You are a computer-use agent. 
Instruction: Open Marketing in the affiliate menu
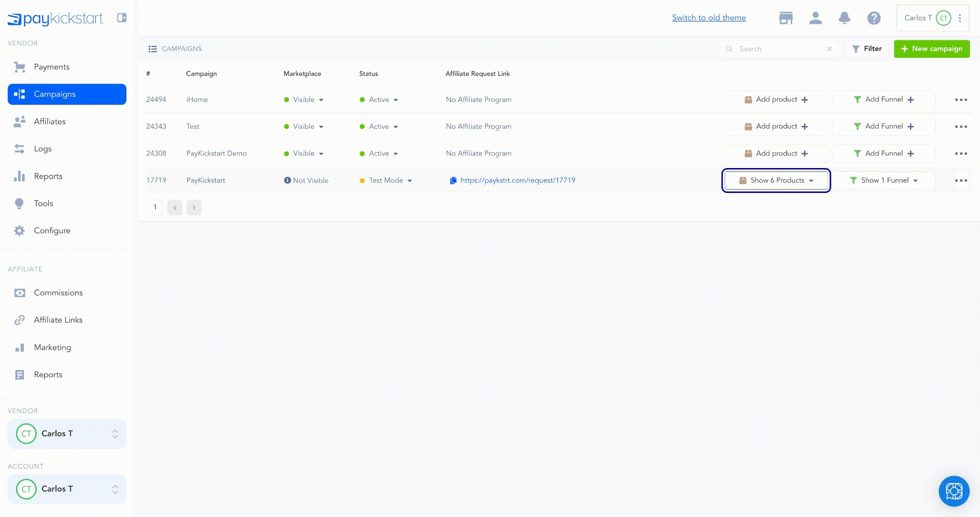[67, 348]
